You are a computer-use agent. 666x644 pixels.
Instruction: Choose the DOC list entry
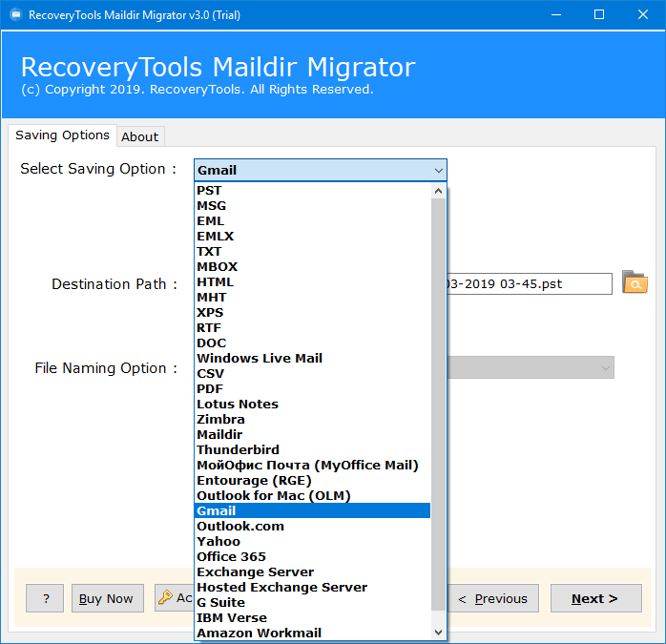click(x=312, y=343)
